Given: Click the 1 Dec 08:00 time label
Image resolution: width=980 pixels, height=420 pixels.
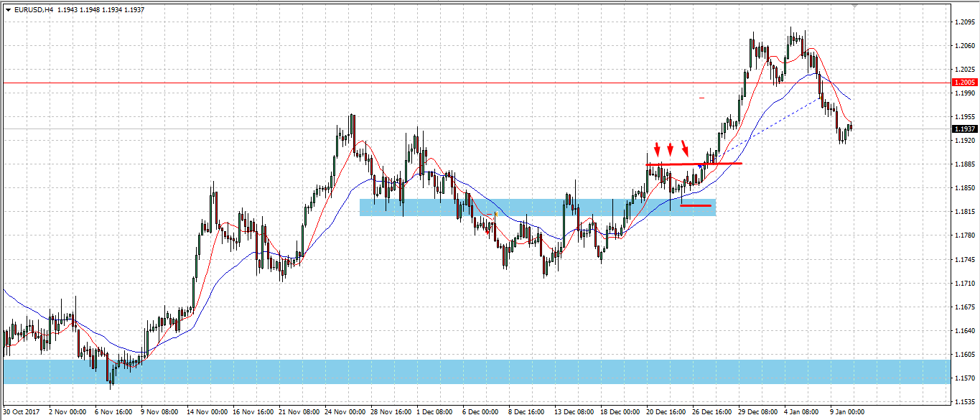Looking at the screenshot, I should point(436,412).
